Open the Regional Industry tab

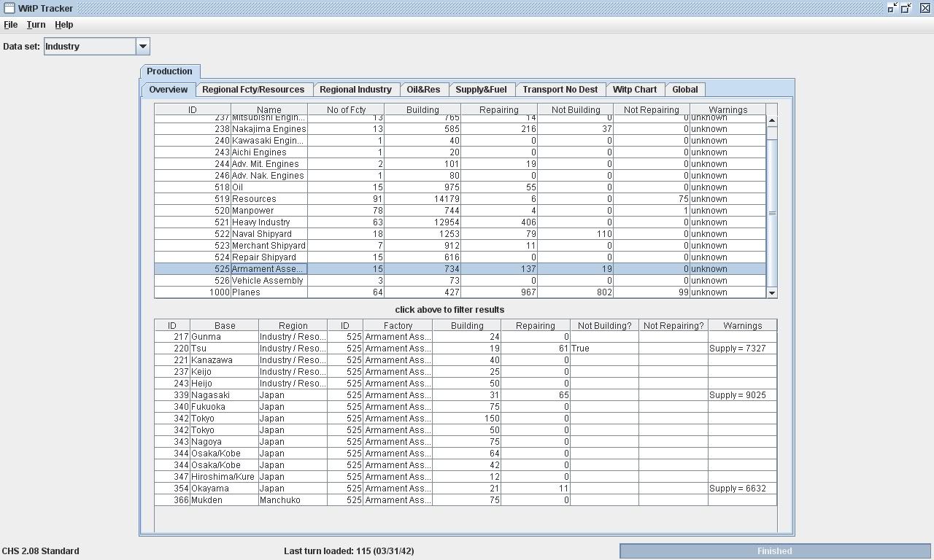pyautogui.click(x=355, y=90)
